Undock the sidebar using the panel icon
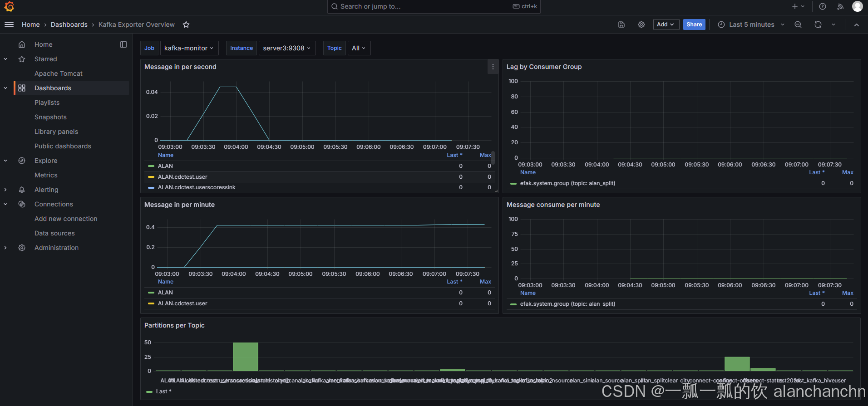The height and width of the screenshot is (406, 868). click(x=123, y=44)
